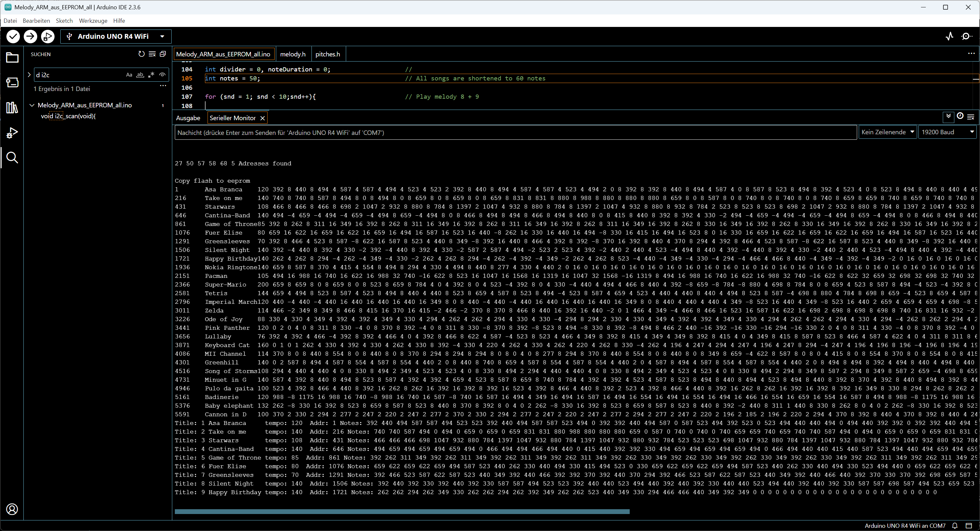Click the serial monitor message input field
The width and height of the screenshot is (980, 531).
pos(515,133)
